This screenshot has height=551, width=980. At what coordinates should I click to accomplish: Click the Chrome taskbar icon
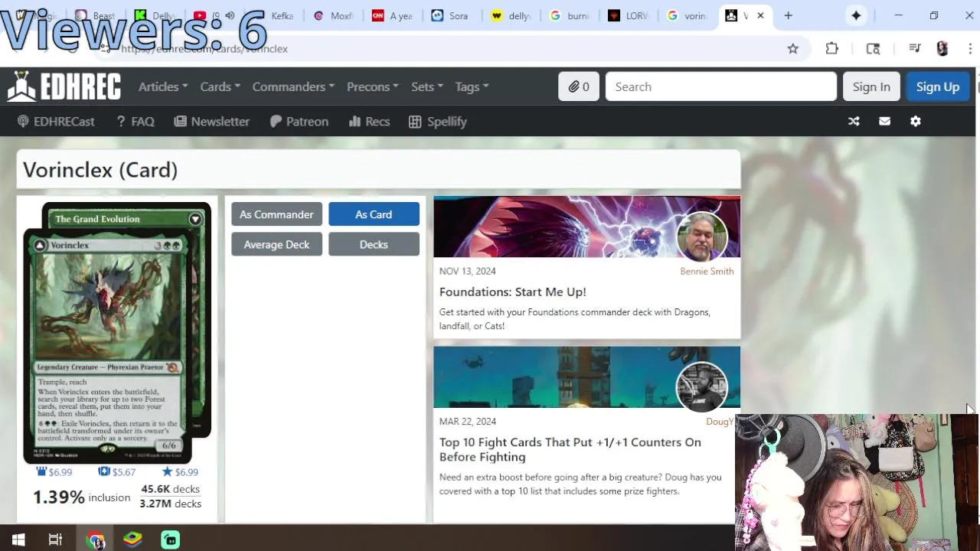[x=95, y=540]
